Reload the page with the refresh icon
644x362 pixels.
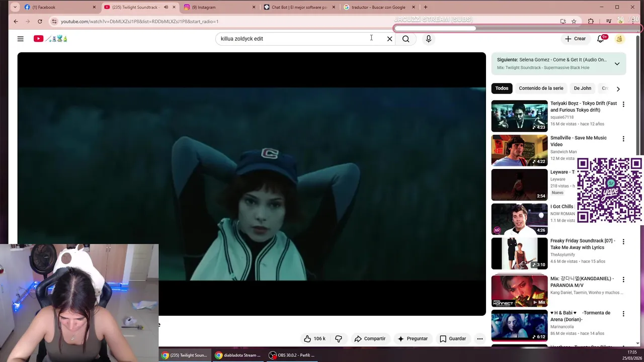(40, 22)
